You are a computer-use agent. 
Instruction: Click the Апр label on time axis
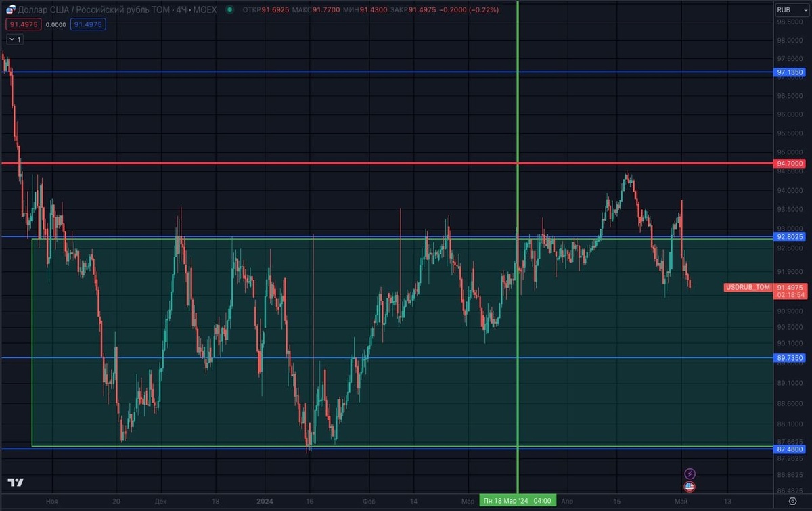[x=567, y=501]
